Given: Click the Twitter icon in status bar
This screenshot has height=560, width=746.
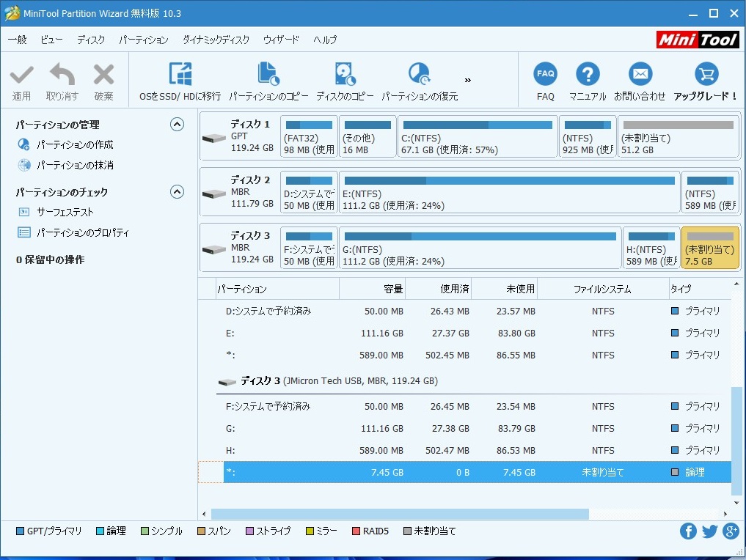Looking at the screenshot, I should [x=709, y=531].
